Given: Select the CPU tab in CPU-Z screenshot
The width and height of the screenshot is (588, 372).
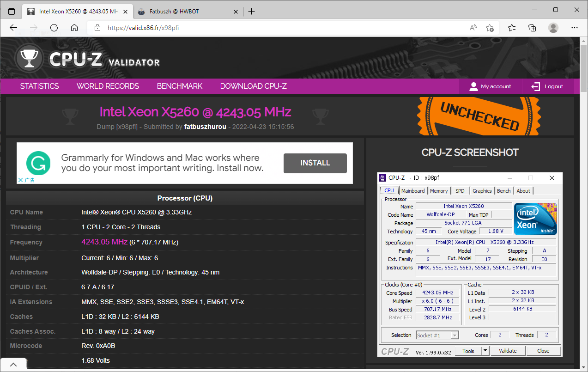Looking at the screenshot, I should pyautogui.click(x=389, y=190).
